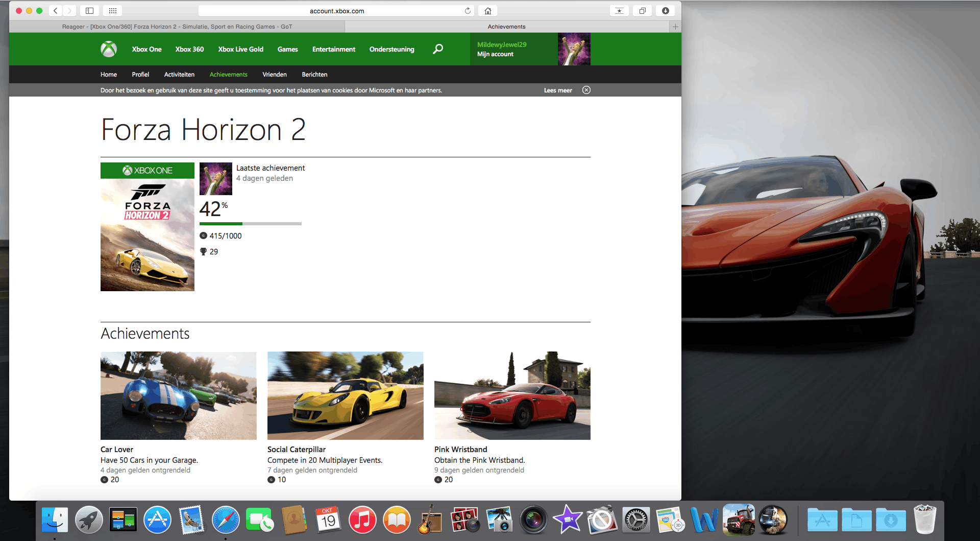This screenshot has height=541, width=980.
Task: Open iBooks from the dock
Action: tap(397, 520)
